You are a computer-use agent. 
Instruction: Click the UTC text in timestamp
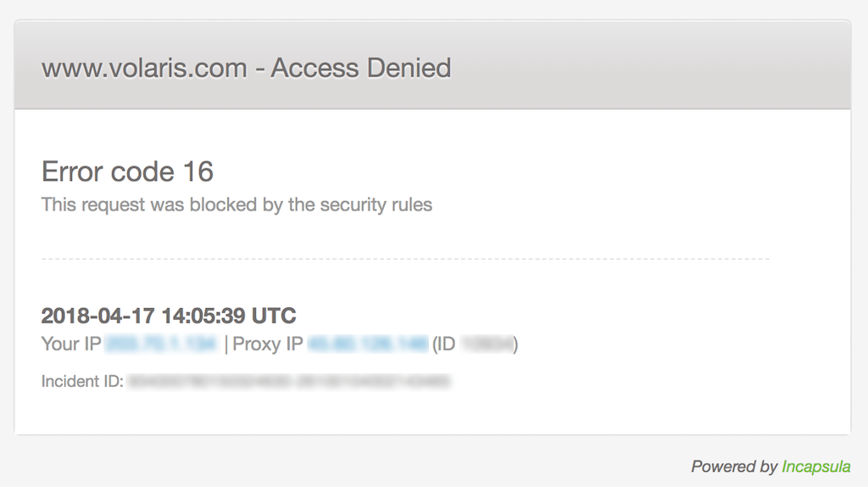[274, 316]
